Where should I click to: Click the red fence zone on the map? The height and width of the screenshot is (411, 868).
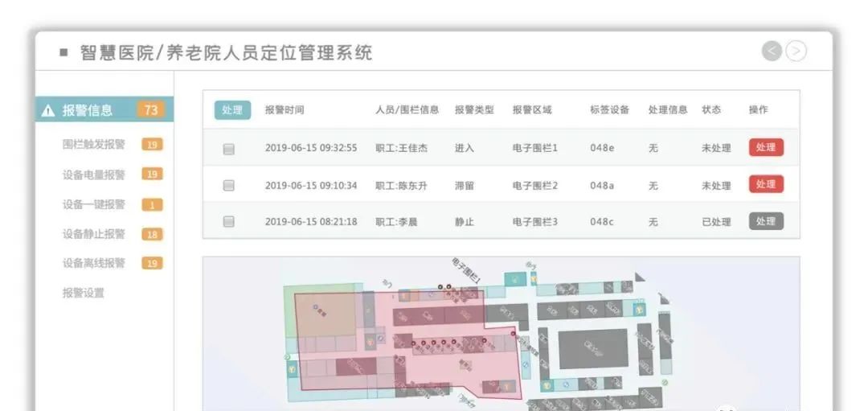point(450,362)
